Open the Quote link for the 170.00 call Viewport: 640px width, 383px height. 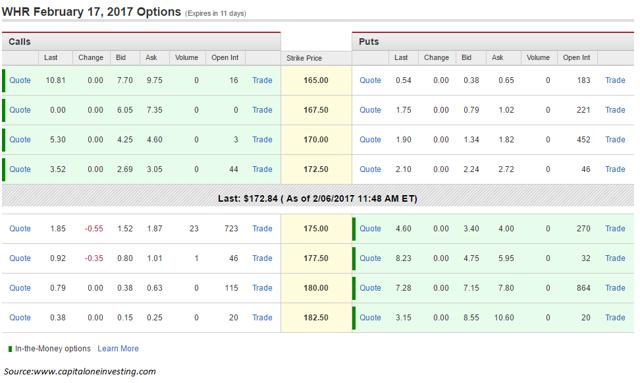pyautogui.click(x=20, y=140)
